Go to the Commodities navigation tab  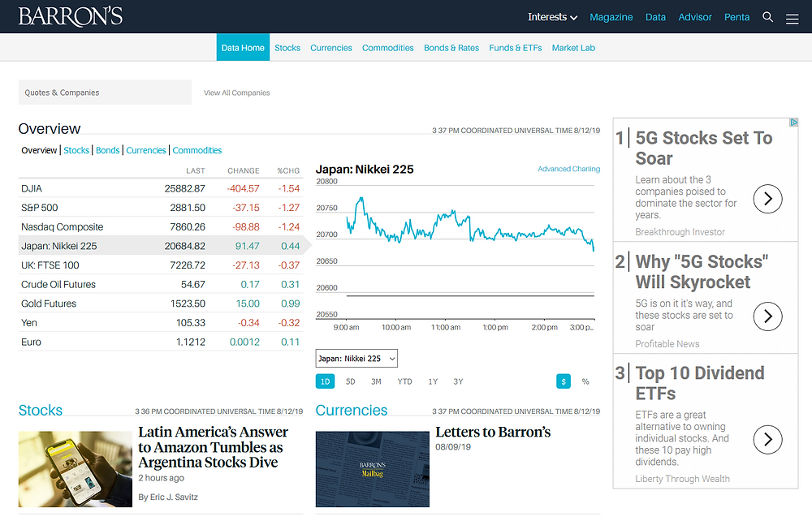click(388, 48)
